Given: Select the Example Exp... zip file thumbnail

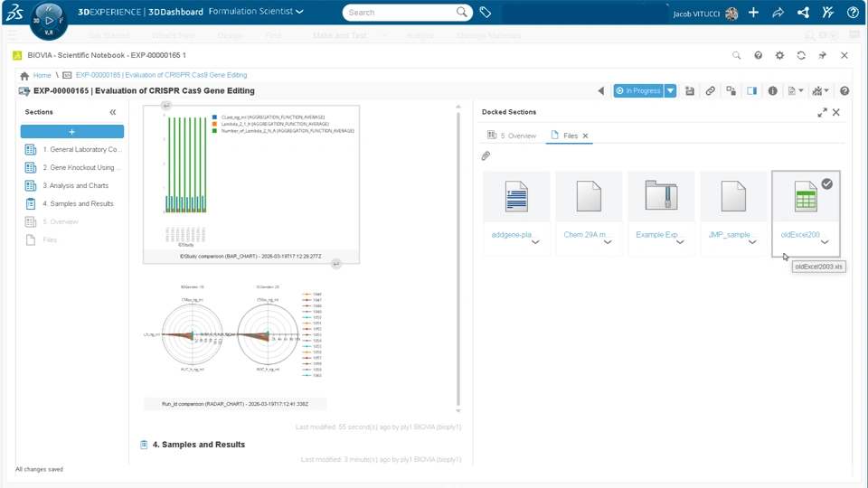Looking at the screenshot, I should point(661,196).
